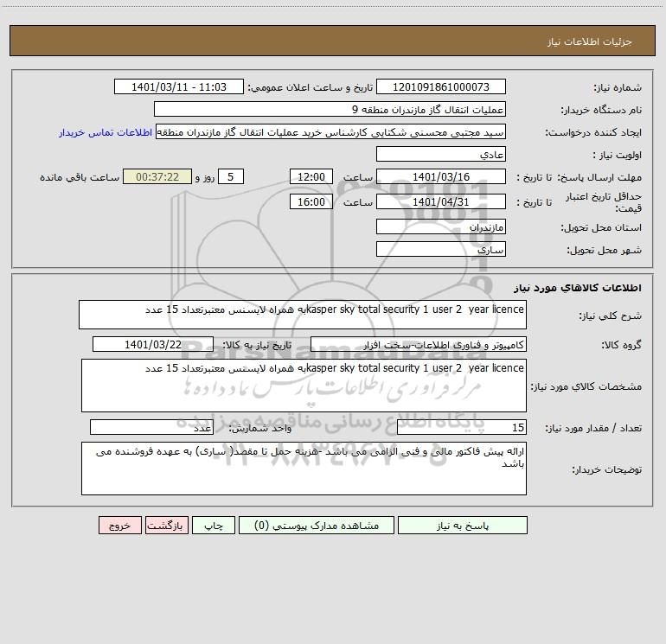Click the شماره نیاز label
The width and height of the screenshot is (666, 644).
(x=618, y=87)
